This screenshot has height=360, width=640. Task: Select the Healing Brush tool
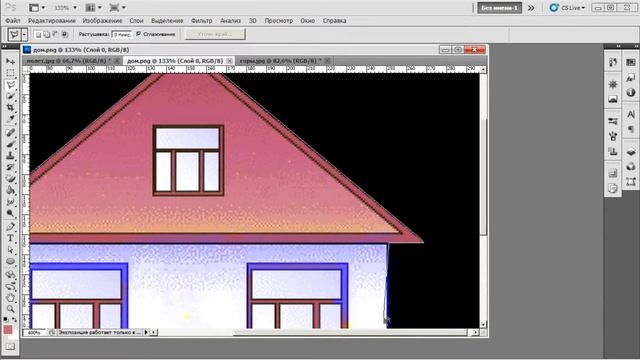(x=11, y=132)
